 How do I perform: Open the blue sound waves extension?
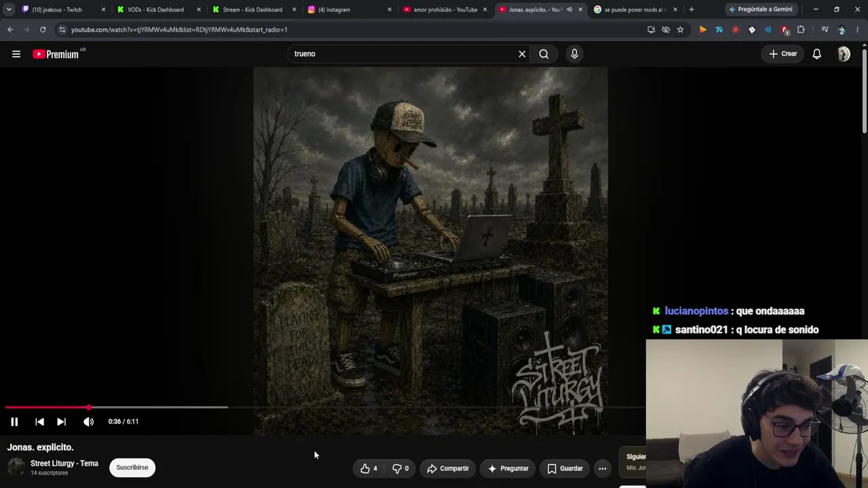pos(768,30)
